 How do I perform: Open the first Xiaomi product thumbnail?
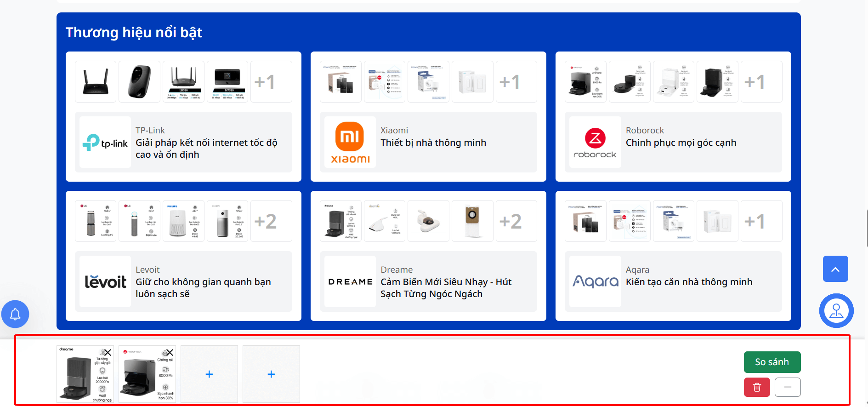click(x=340, y=82)
